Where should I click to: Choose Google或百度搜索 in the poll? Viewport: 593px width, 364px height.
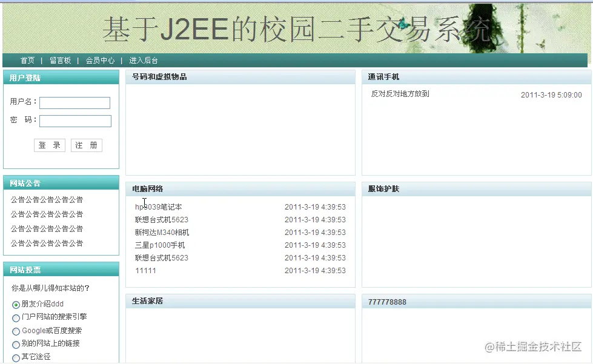[x=15, y=330]
